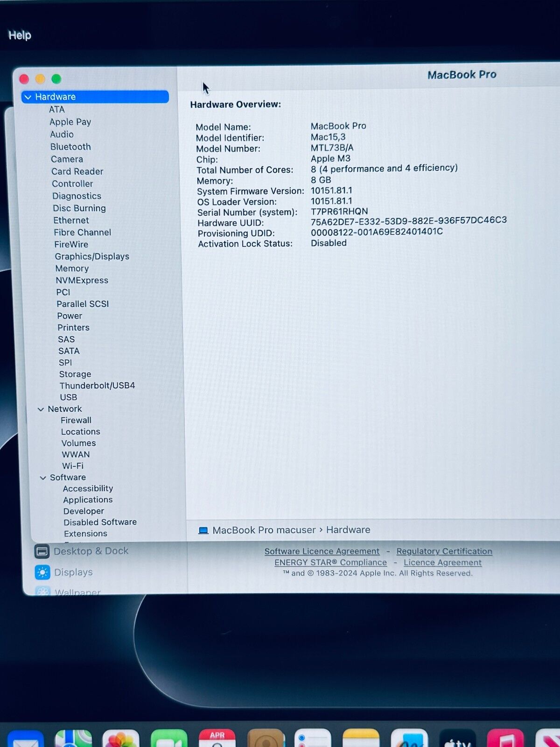Open the Mail app in the Dock
This screenshot has width=560, height=747.
tap(26, 739)
